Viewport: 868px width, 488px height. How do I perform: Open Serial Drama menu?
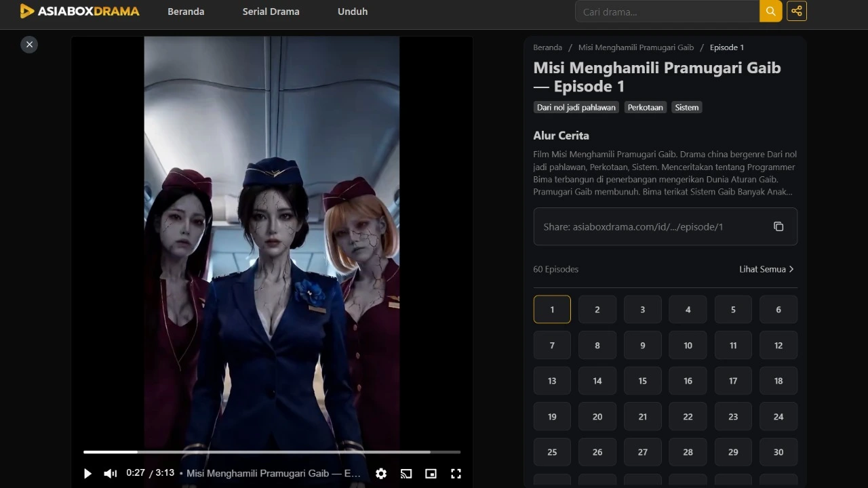(x=271, y=12)
